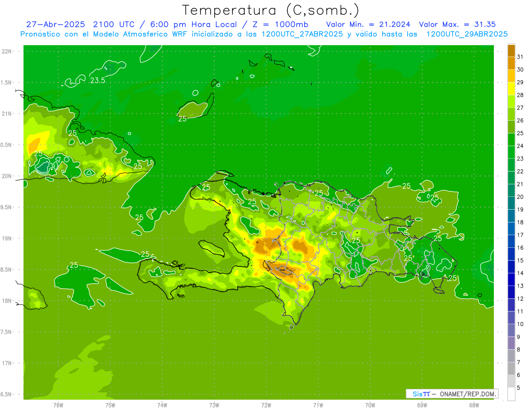
Task: Click legend value "17"
Action: coord(520,235)
